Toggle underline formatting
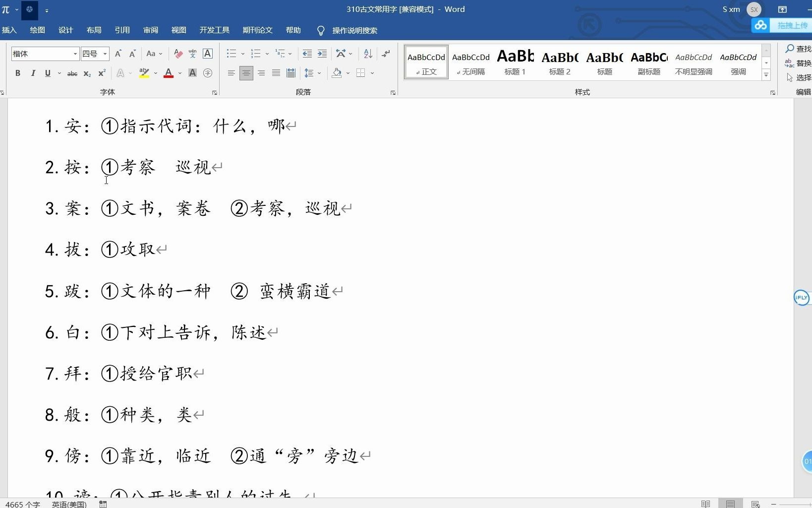 click(x=48, y=73)
